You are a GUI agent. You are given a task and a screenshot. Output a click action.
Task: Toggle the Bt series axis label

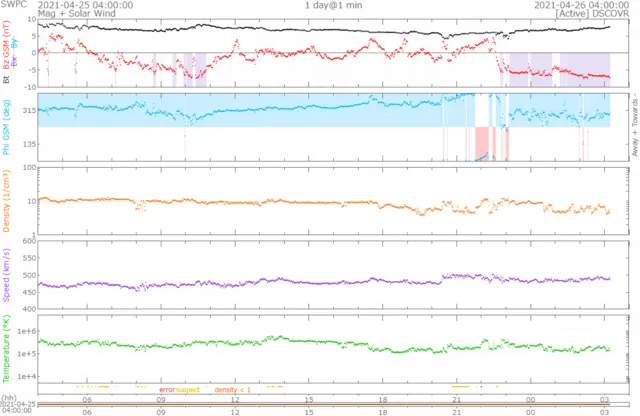pos(6,79)
